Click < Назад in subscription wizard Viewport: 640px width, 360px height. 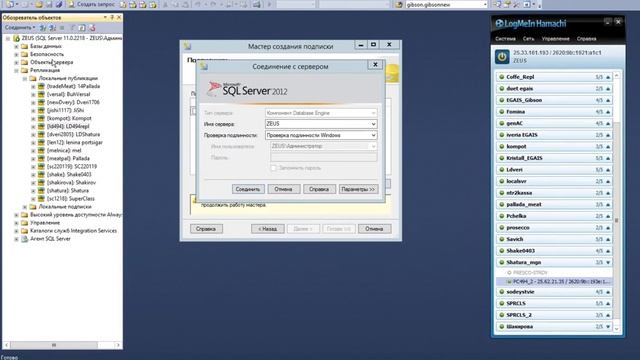tap(268, 229)
